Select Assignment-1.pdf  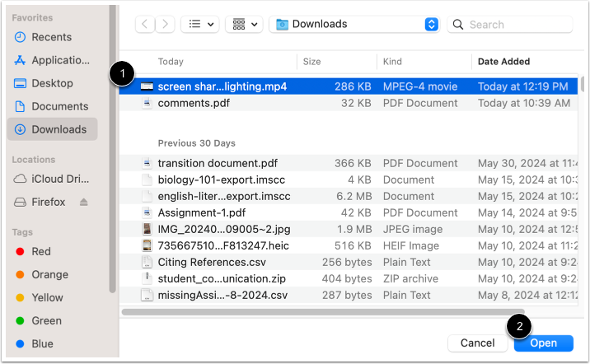click(x=349, y=212)
